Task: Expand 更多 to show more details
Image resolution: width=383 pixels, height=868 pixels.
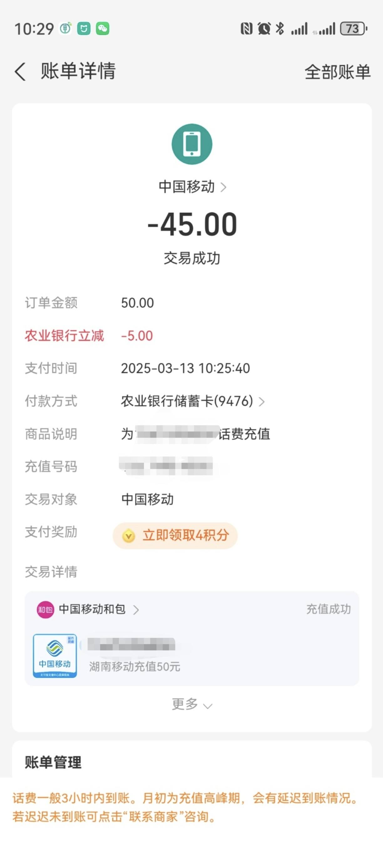Action: [x=192, y=704]
